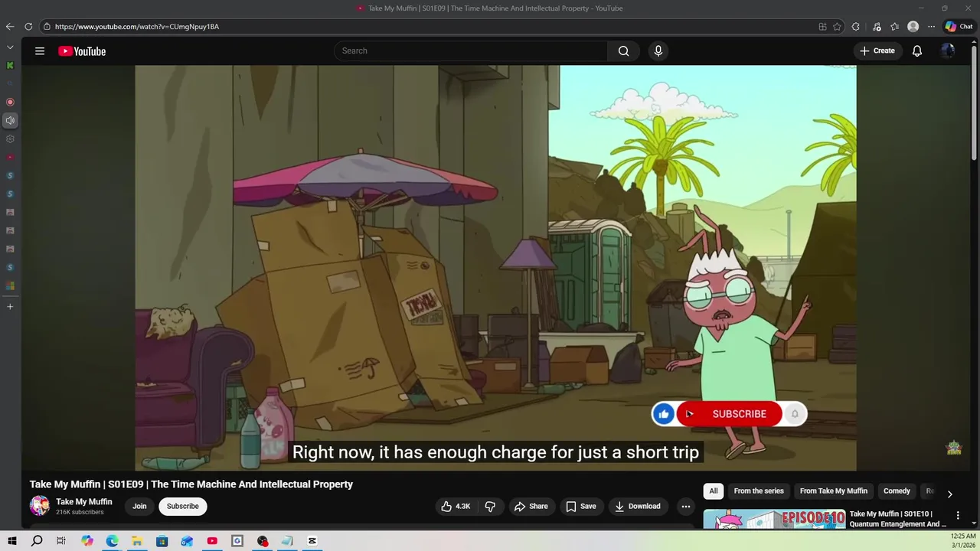Open browser settings and more ellipsis

[x=931, y=27]
